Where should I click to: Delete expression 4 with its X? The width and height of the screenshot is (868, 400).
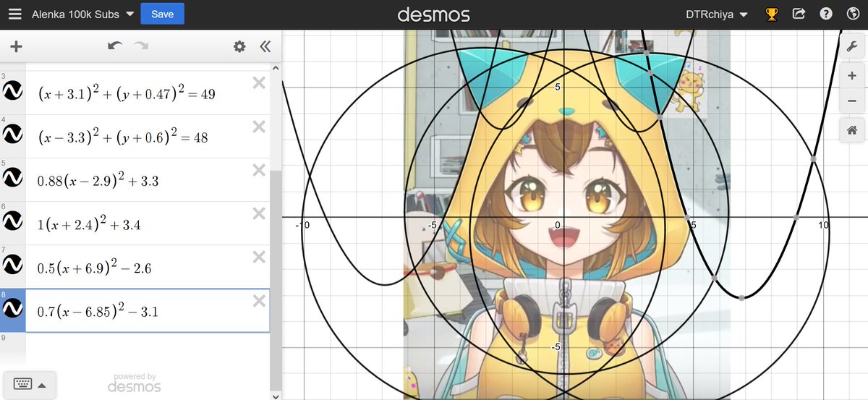[258, 127]
